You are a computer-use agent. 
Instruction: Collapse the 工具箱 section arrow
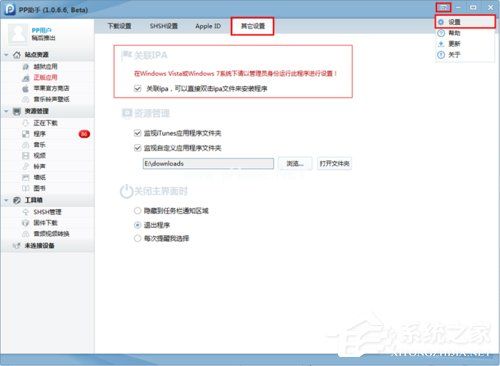click(x=6, y=200)
